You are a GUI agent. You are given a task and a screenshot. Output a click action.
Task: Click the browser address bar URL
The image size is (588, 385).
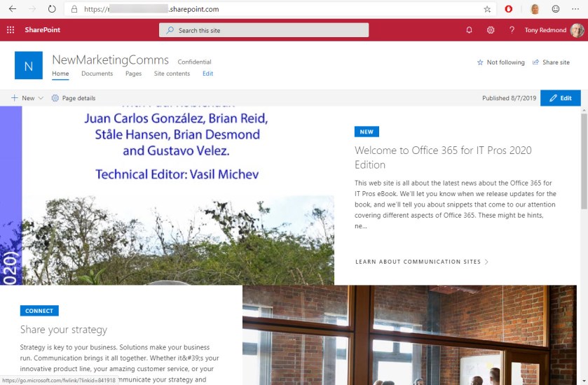(151, 9)
